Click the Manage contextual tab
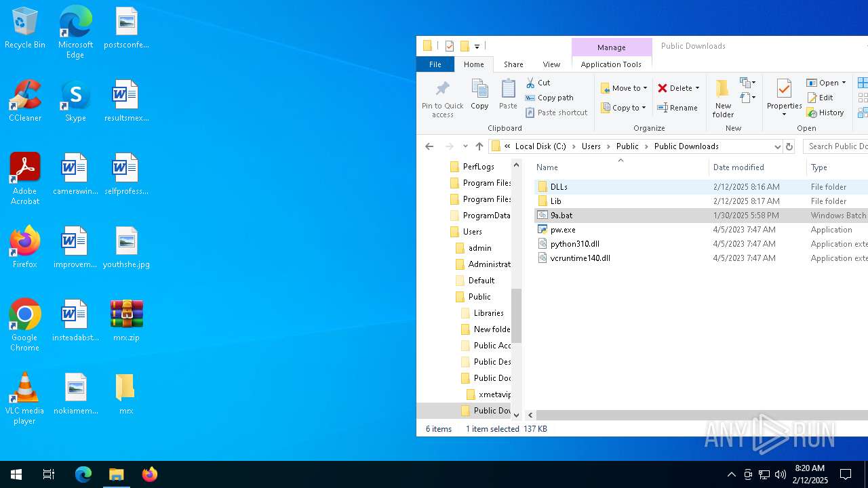 [612, 47]
